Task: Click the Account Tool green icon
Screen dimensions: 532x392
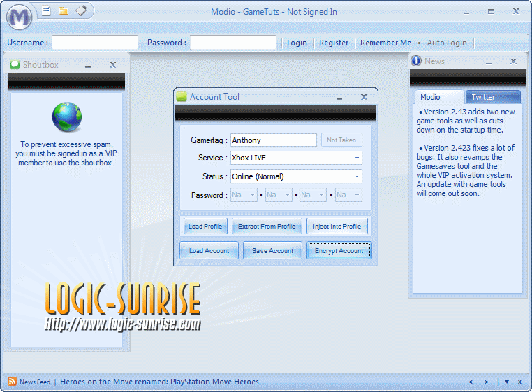Action: click(182, 96)
